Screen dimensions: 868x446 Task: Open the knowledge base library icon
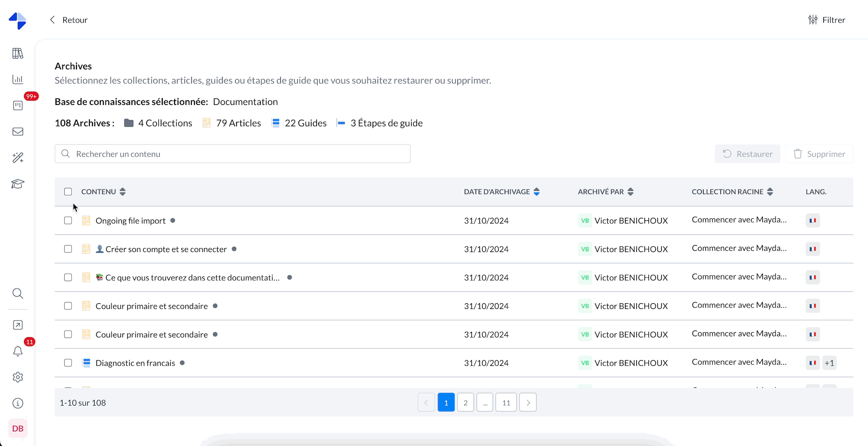pos(18,53)
